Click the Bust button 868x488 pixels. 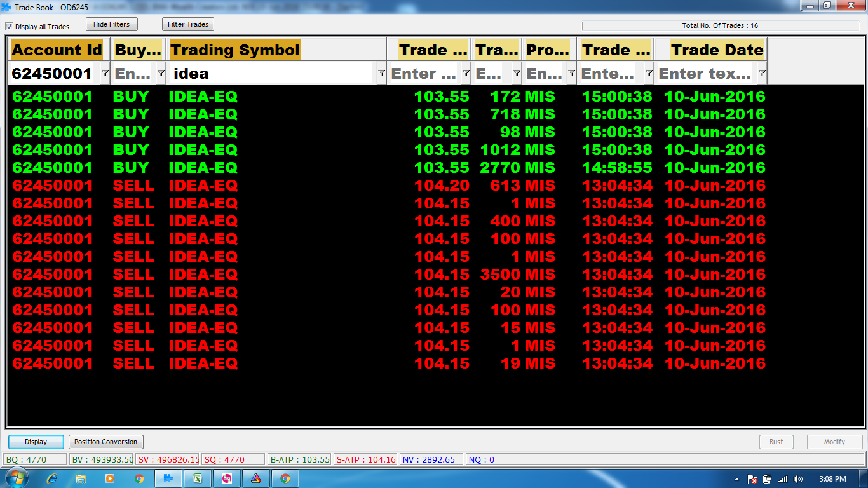click(776, 442)
